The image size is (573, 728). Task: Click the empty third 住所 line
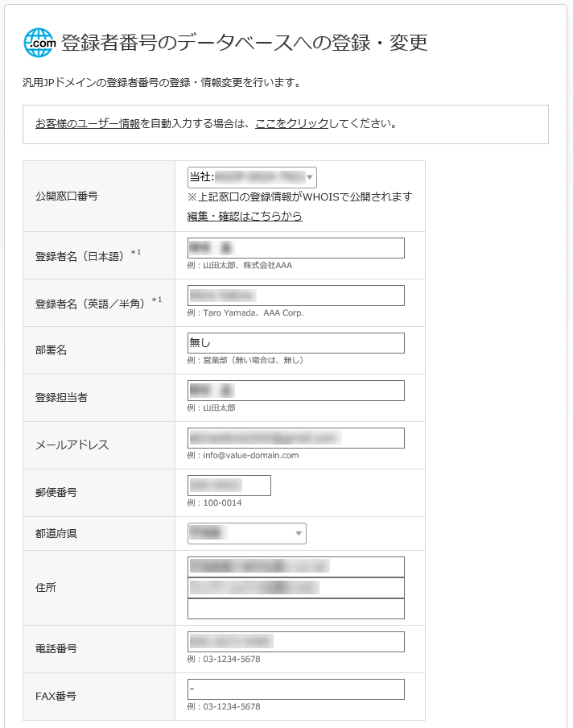click(x=295, y=609)
